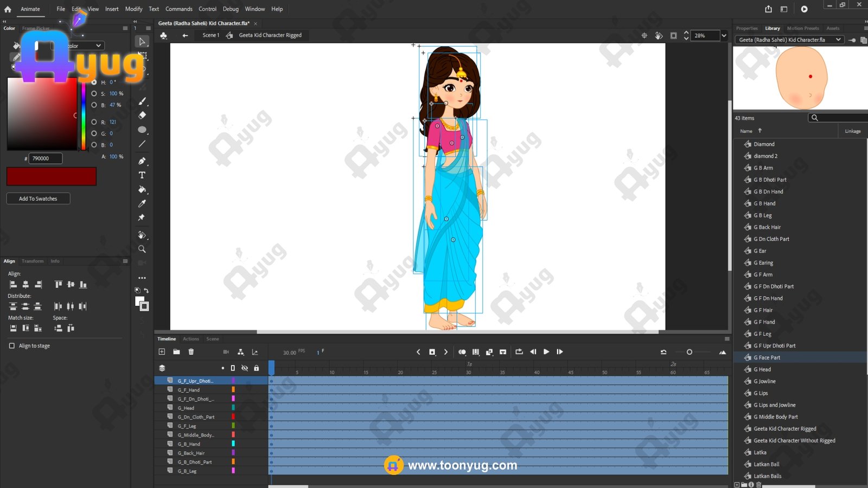This screenshot has width=868, height=488.
Task: Toggle outline color of G_Head layer
Action: click(x=233, y=408)
